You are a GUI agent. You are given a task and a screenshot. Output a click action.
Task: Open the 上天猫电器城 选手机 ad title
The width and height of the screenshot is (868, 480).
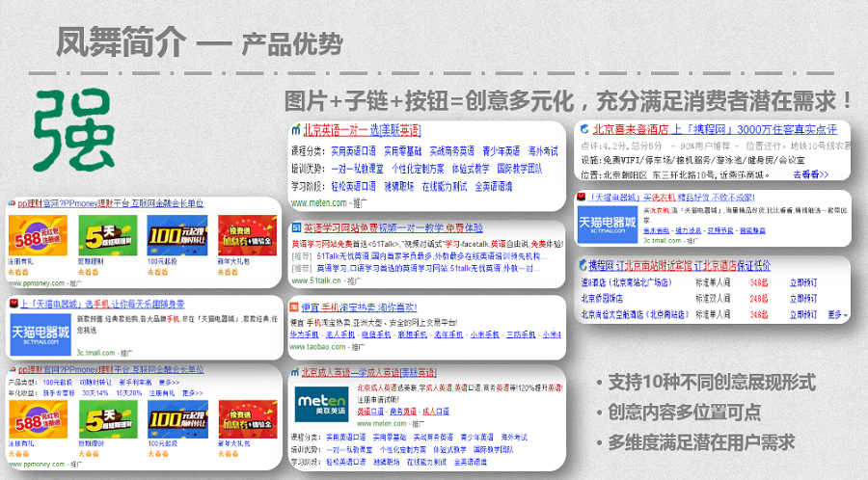102,305
